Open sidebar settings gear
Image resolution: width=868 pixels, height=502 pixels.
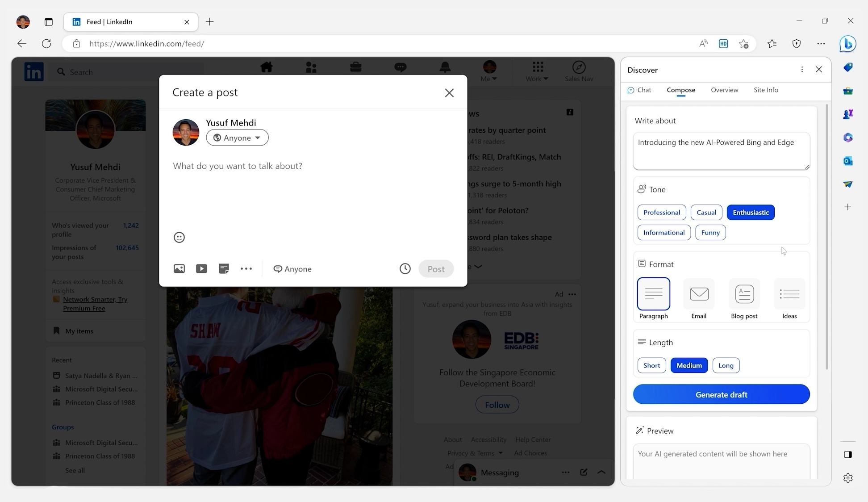(848, 478)
